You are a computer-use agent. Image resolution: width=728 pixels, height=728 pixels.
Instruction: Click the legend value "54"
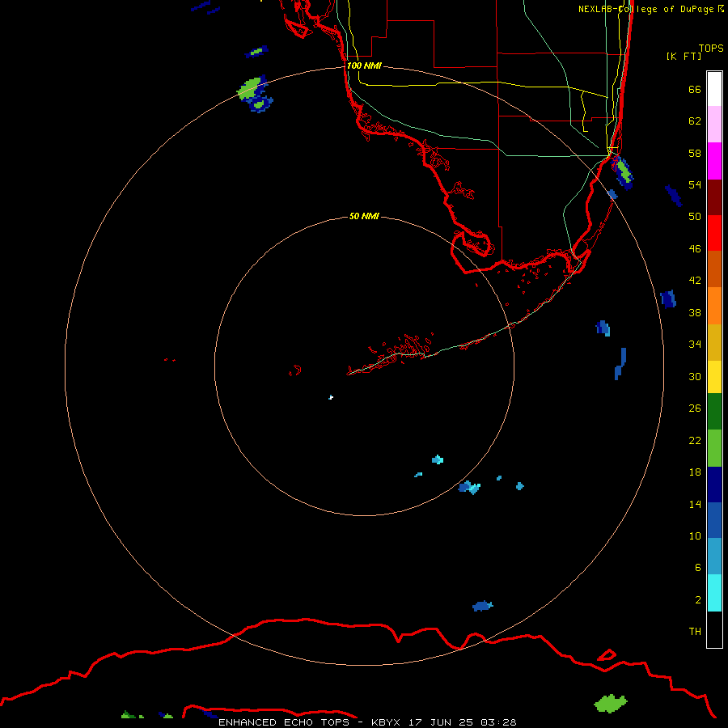(x=695, y=184)
